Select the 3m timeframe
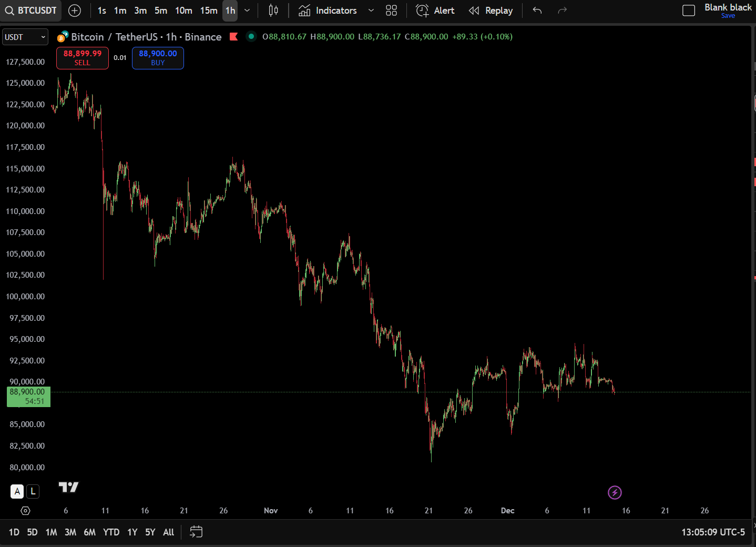 tap(140, 11)
